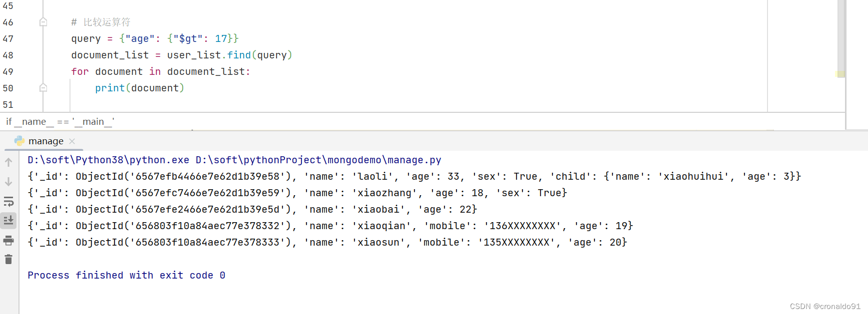This screenshot has height=314, width=868.
Task: Toggle Scroll to End of console
Action: click(x=8, y=220)
